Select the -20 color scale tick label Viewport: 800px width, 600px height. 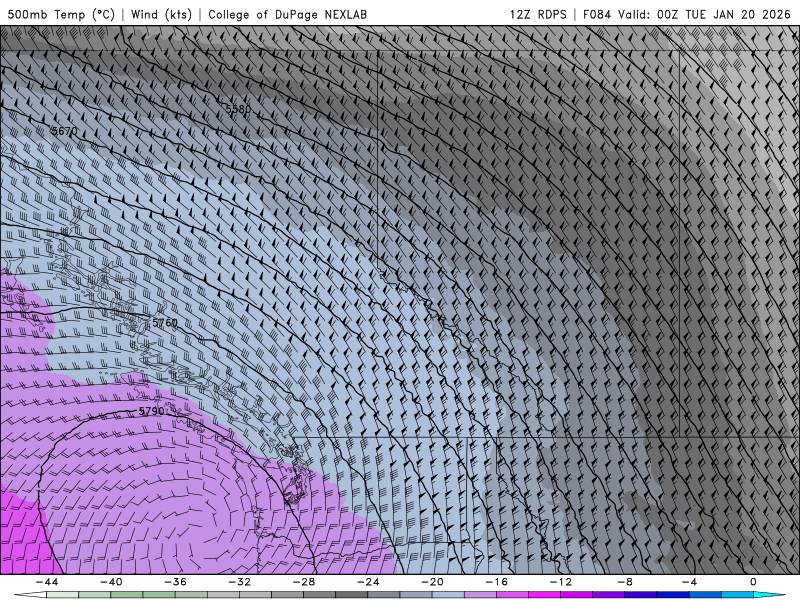[433, 582]
